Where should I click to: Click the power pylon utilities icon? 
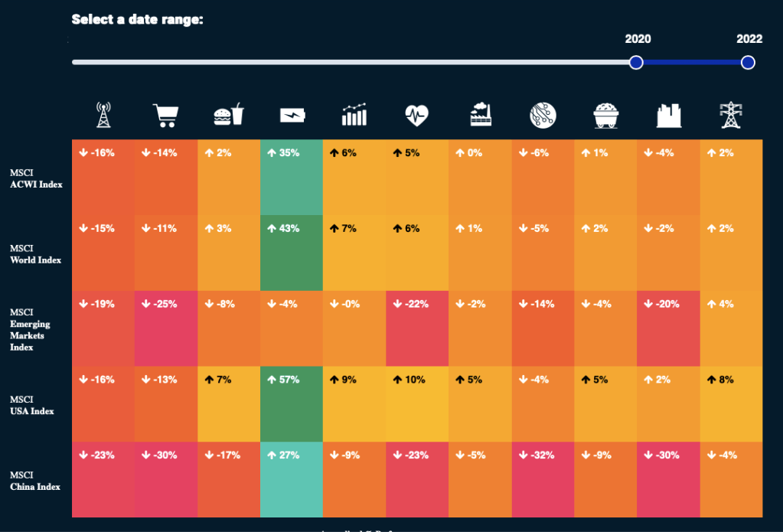731,116
